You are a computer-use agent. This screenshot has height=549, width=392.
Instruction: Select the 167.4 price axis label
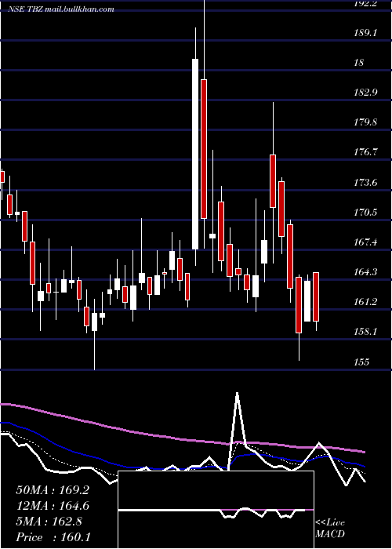365,242
